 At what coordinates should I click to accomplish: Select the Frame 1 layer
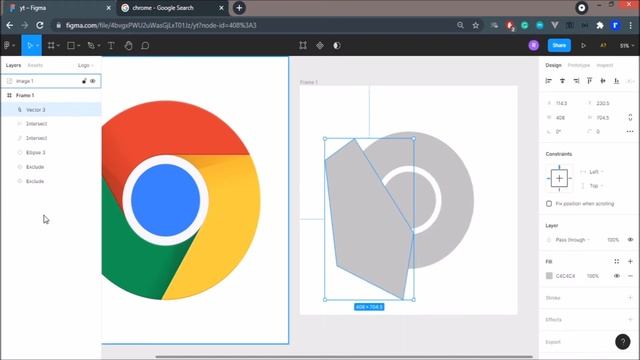coord(51,95)
